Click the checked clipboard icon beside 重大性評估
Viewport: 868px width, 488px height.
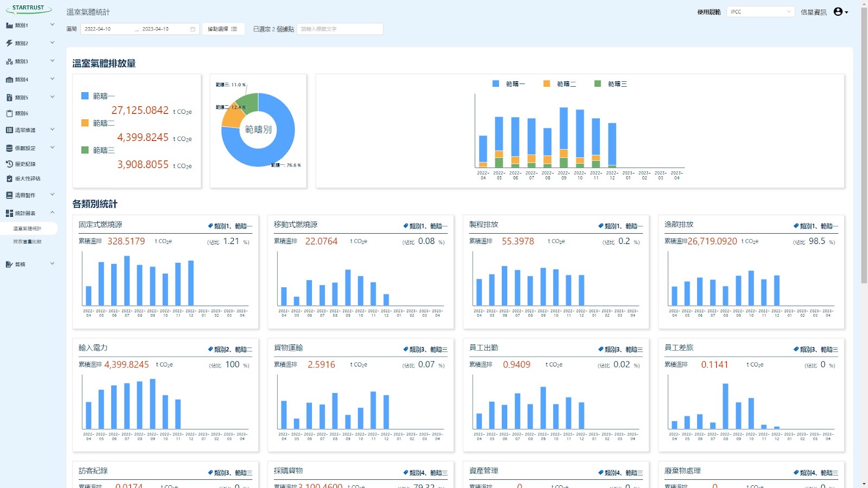9,179
